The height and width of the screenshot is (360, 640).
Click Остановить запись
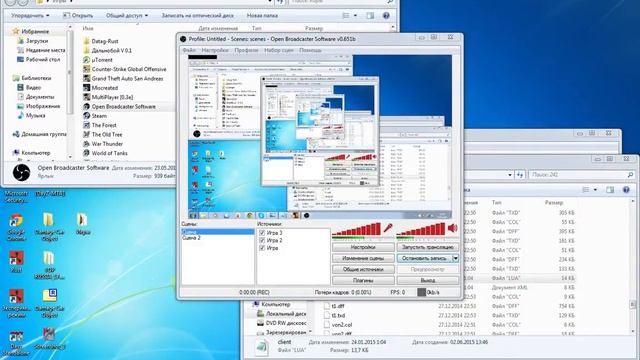(x=424, y=258)
